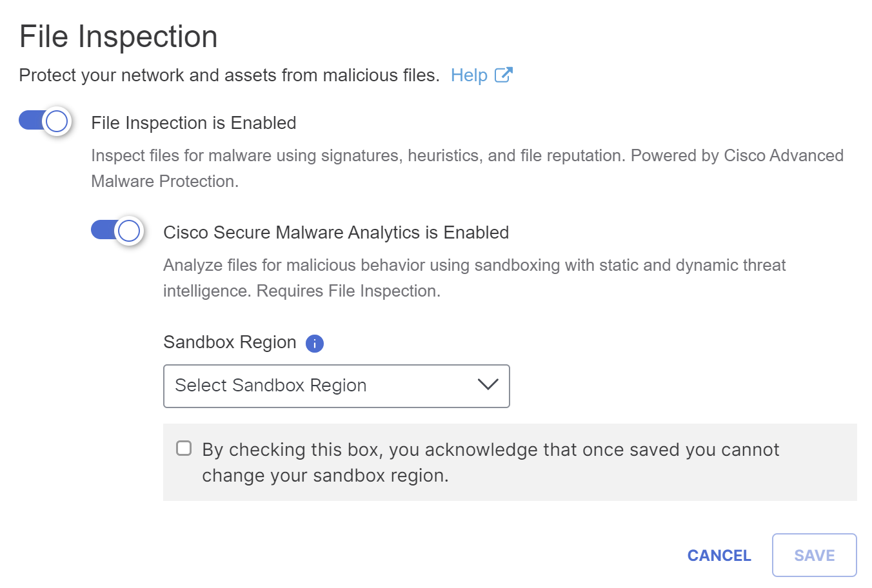The width and height of the screenshot is (872, 588).
Task: Click the CANCEL button
Action: (x=719, y=556)
